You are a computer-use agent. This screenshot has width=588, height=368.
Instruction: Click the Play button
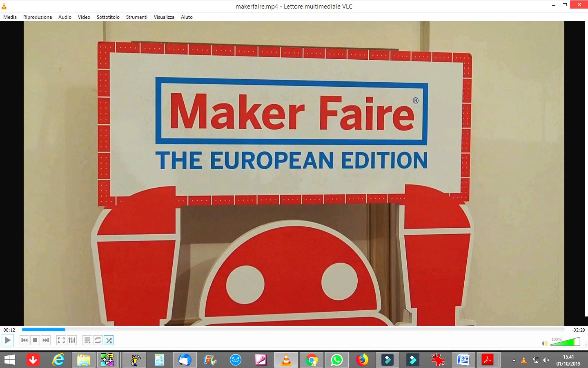coord(8,340)
